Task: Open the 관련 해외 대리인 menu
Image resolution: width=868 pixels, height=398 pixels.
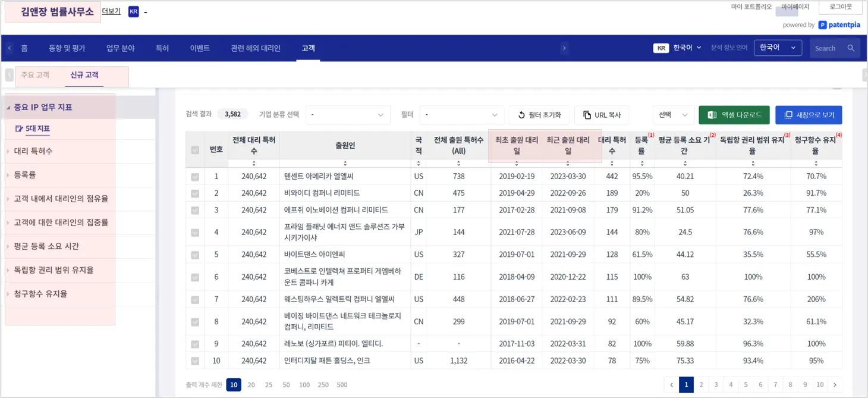Action: click(x=255, y=48)
